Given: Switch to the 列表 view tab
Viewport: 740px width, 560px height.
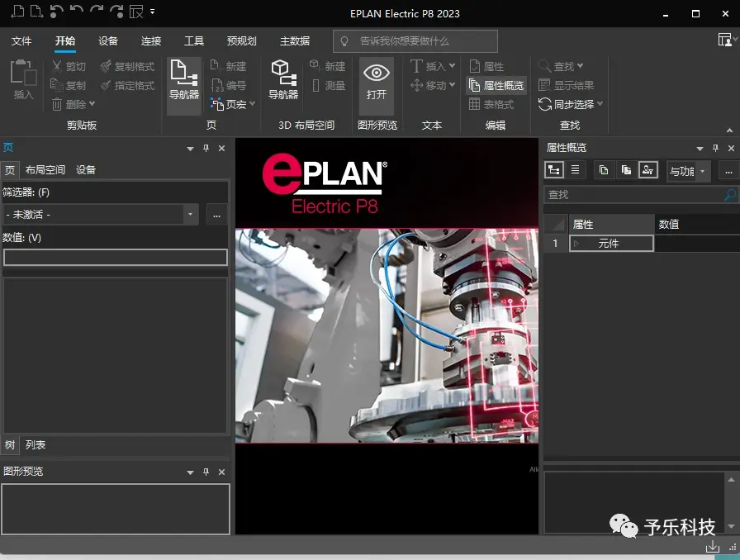Looking at the screenshot, I should pyautogui.click(x=36, y=445).
